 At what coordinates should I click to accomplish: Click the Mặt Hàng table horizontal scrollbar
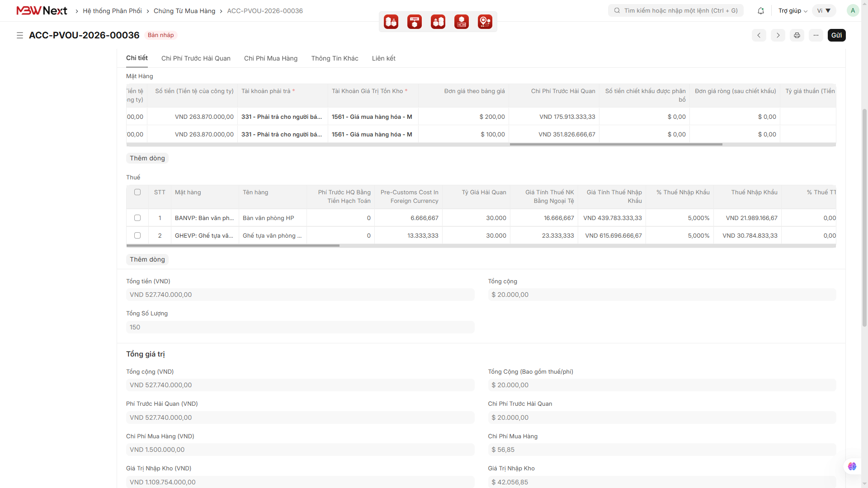click(616, 145)
